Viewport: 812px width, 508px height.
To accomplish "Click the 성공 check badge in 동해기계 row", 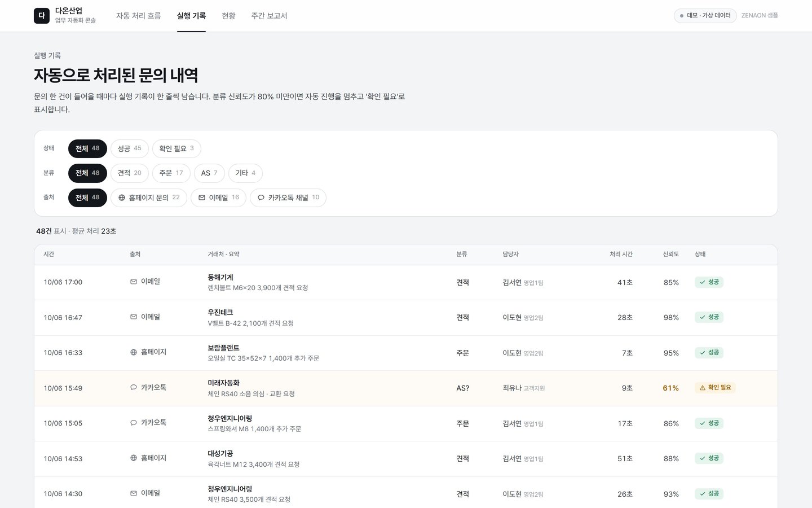I will (709, 282).
